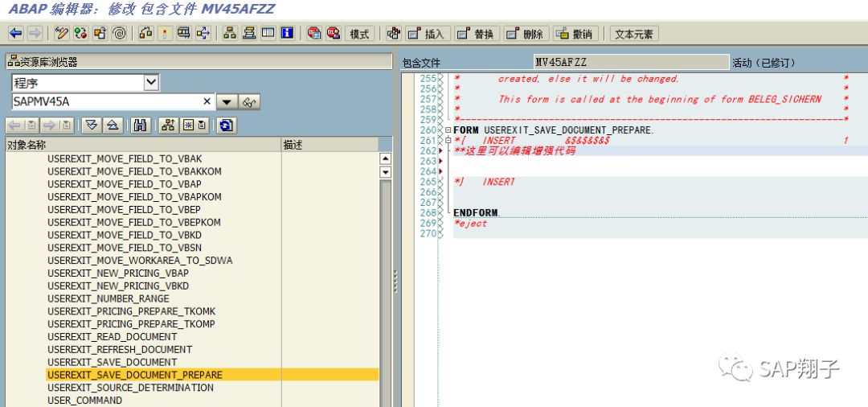The height and width of the screenshot is (407, 868).
Task: Collapse the INSERT block at line 261
Action: 448,141
